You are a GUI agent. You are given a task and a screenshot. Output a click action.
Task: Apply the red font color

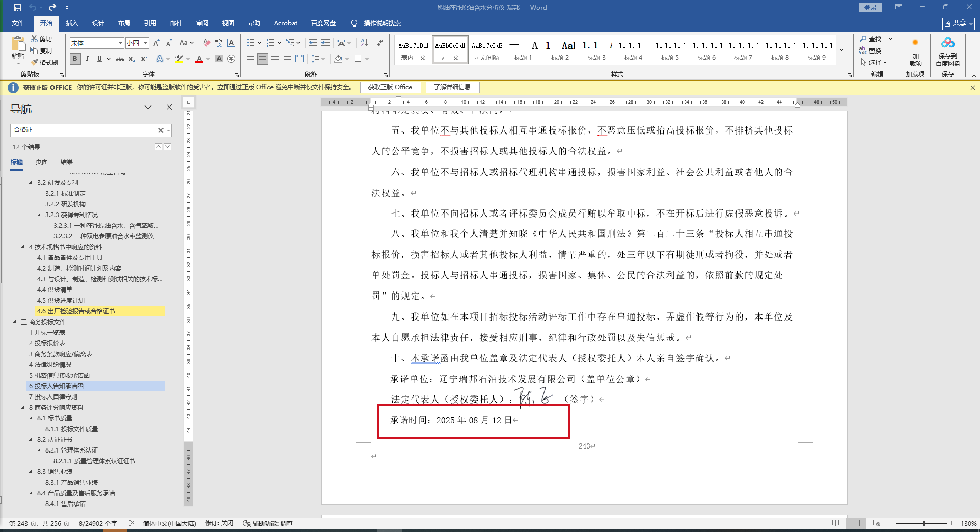(x=199, y=59)
